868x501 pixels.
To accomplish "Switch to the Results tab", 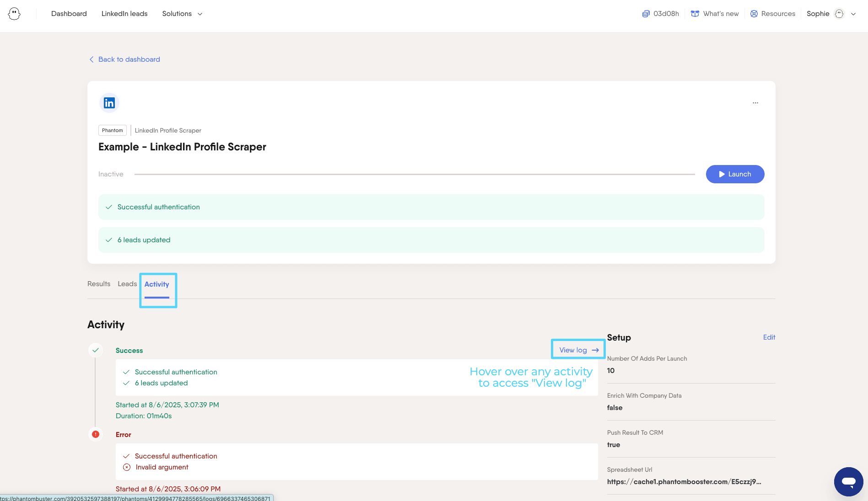I will pyautogui.click(x=99, y=284).
